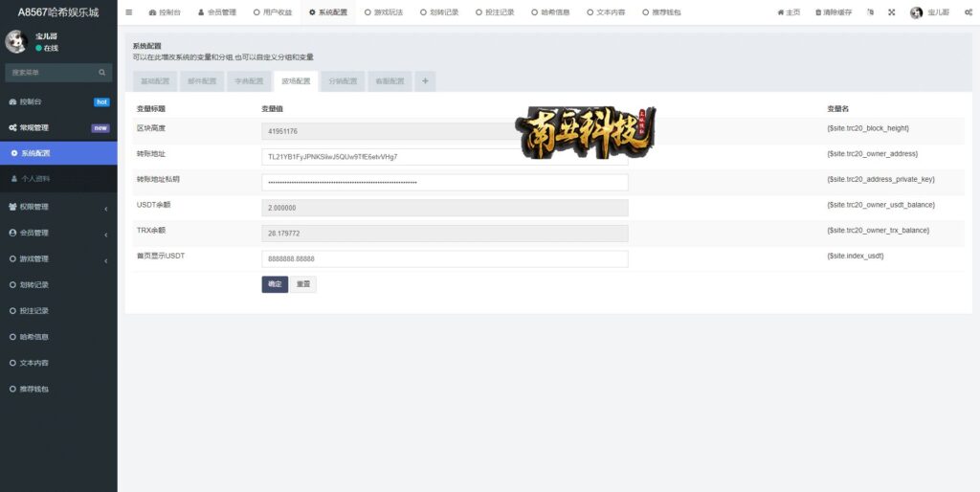Click the 转账地址私钥 masked key field

coord(444,183)
